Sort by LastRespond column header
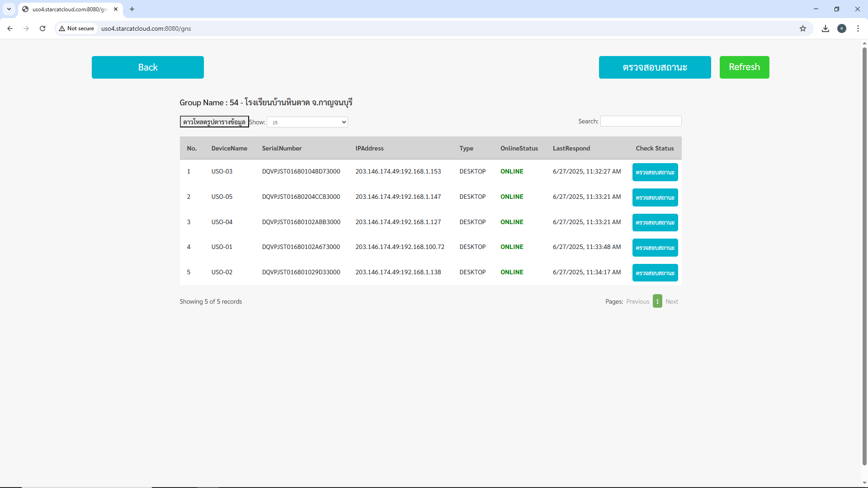 pos(571,148)
